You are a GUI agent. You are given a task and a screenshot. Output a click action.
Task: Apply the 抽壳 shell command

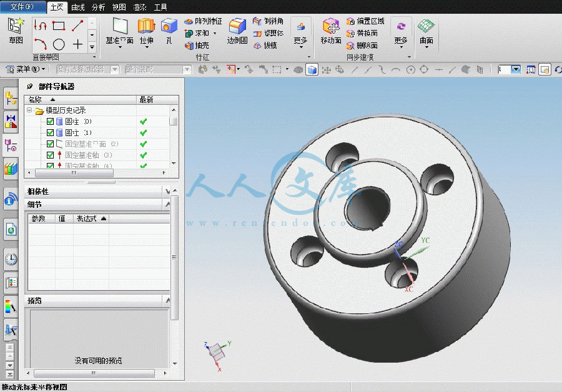tap(197, 46)
